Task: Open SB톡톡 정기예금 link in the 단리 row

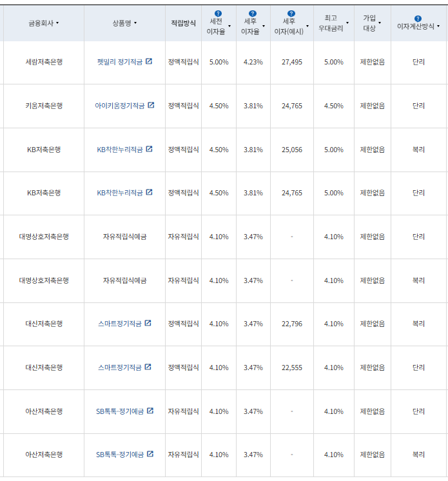Action: coord(120,411)
